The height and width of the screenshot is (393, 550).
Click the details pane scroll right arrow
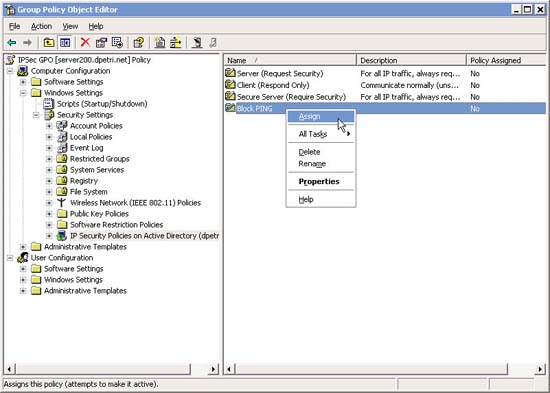541,369
